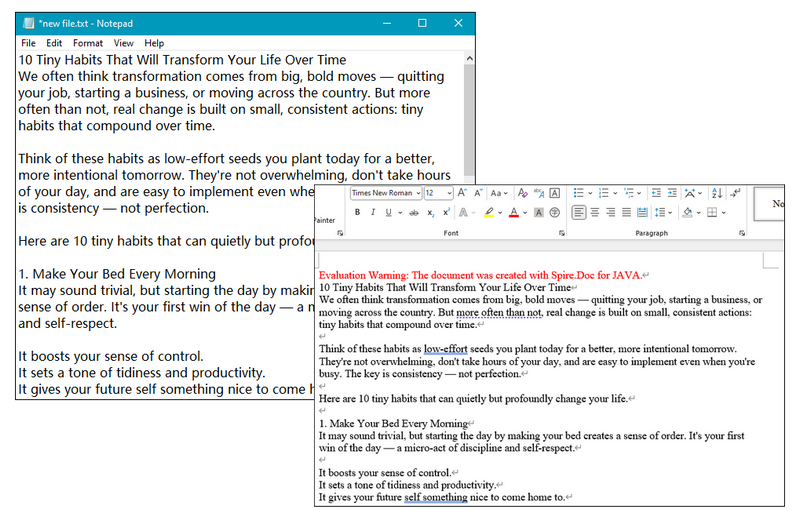Click the red Evaluation Warning line
This screenshot has height=528, width=800.
[x=481, y=275]
